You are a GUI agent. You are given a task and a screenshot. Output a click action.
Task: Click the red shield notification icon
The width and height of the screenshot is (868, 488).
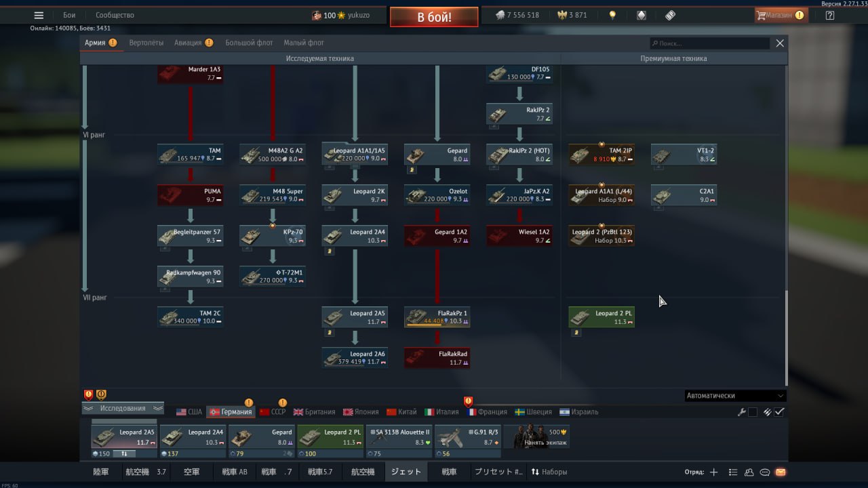tap(88, 394)
